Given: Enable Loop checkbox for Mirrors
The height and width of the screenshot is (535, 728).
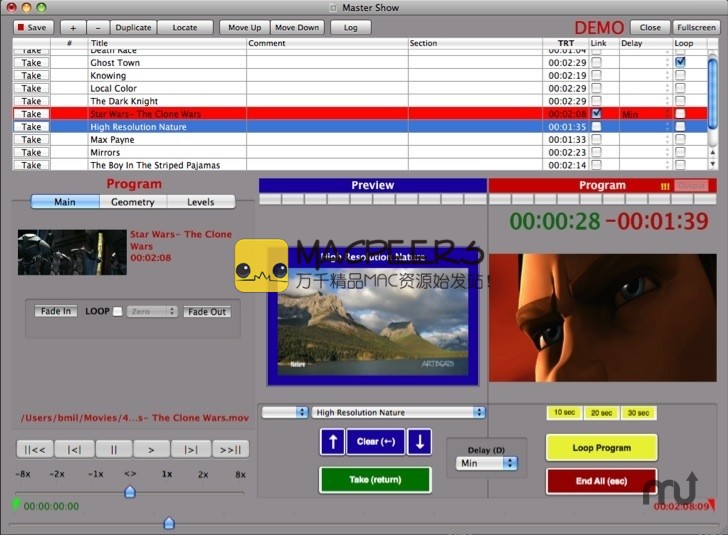Looking at the screenshot, I should click(x=680, y=152).
